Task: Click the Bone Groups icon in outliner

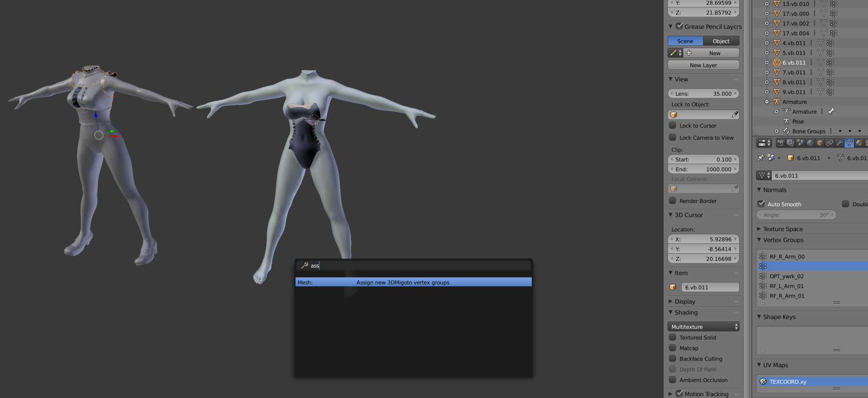Action: pos(786,131)
